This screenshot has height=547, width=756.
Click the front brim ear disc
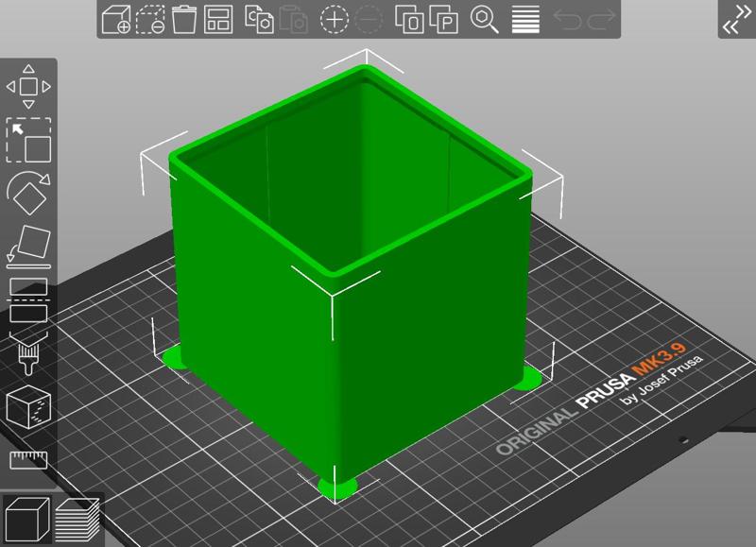tap(338, 487)
